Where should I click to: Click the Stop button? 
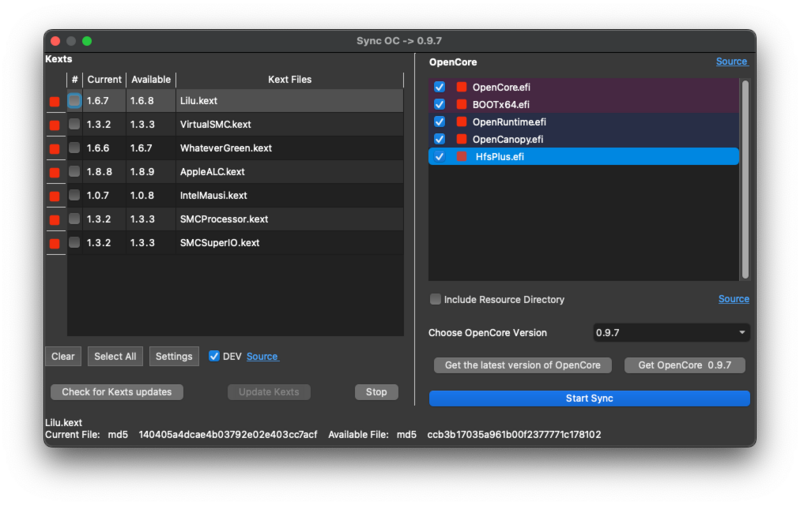[x=377, y=392]
